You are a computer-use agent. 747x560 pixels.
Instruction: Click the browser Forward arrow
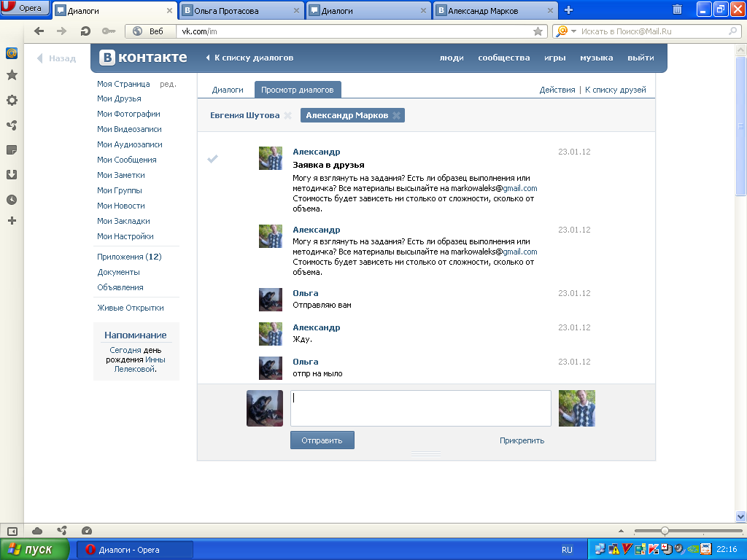point(61,31)
